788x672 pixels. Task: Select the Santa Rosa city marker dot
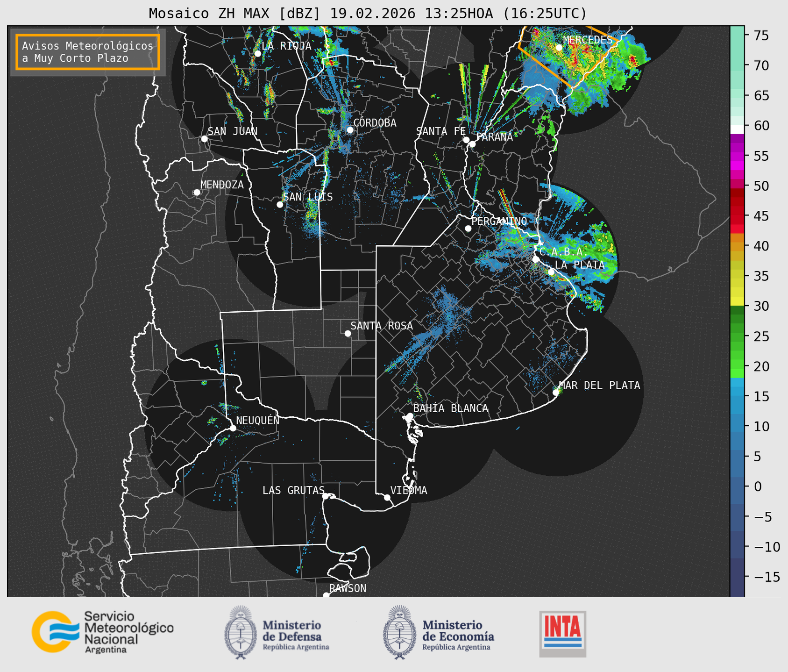pyautogui.click(x=348, y=334)
